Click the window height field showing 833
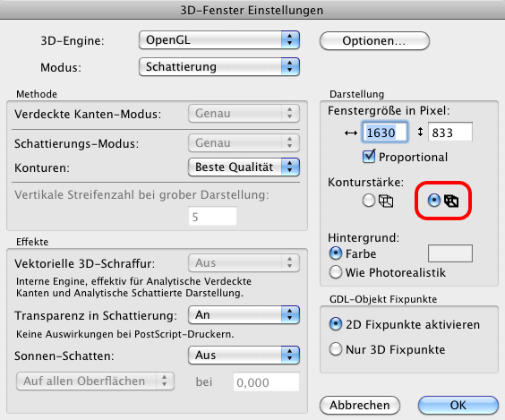 [450, 132]
